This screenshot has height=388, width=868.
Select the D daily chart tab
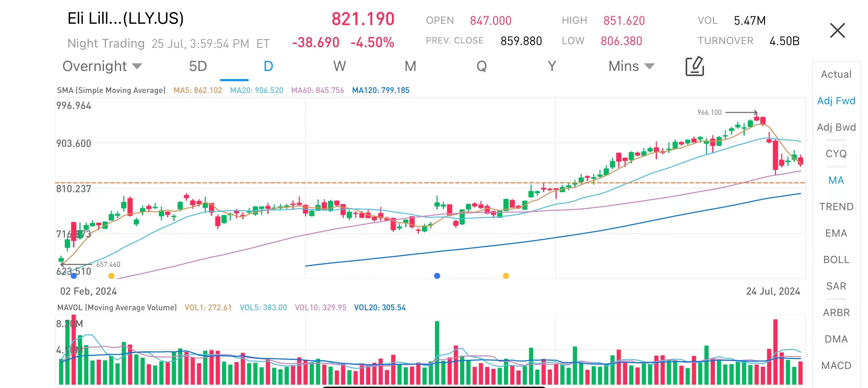click(268, 66)
